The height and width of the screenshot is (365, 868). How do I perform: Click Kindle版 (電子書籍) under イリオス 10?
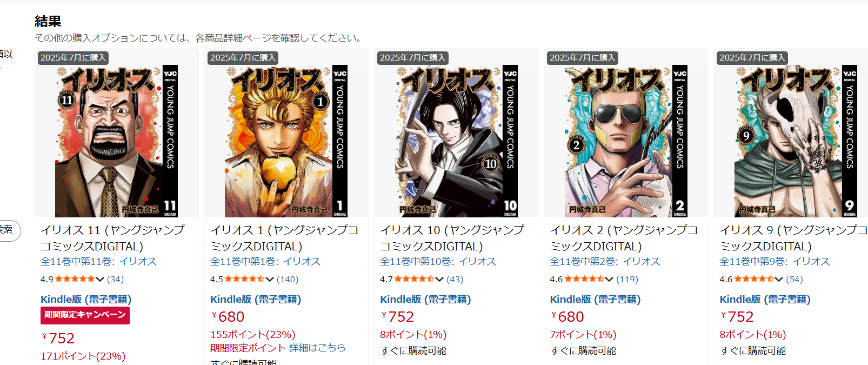[425, 300]
